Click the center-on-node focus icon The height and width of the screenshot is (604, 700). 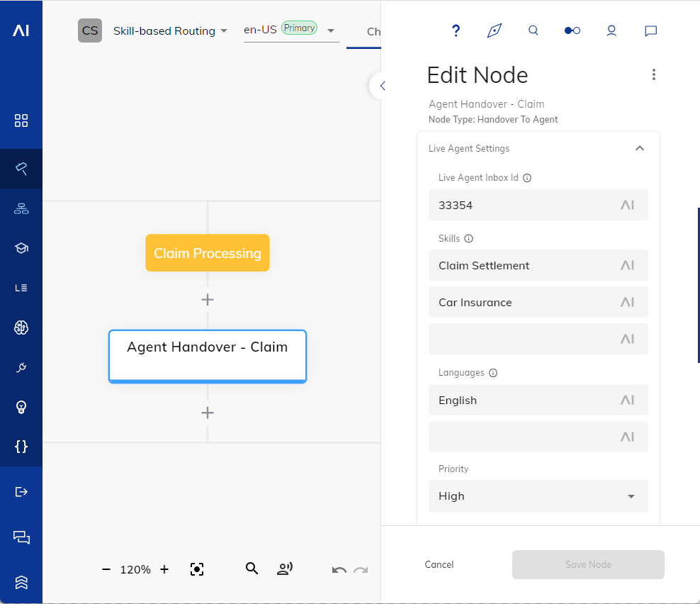tap(197, 569)
